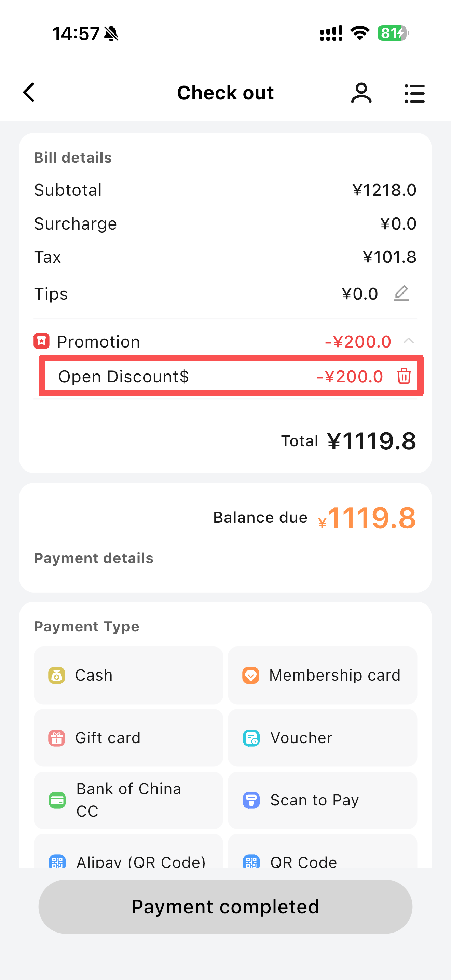
Task: Choose the QR Code payment type
Action: pos(322,858)
